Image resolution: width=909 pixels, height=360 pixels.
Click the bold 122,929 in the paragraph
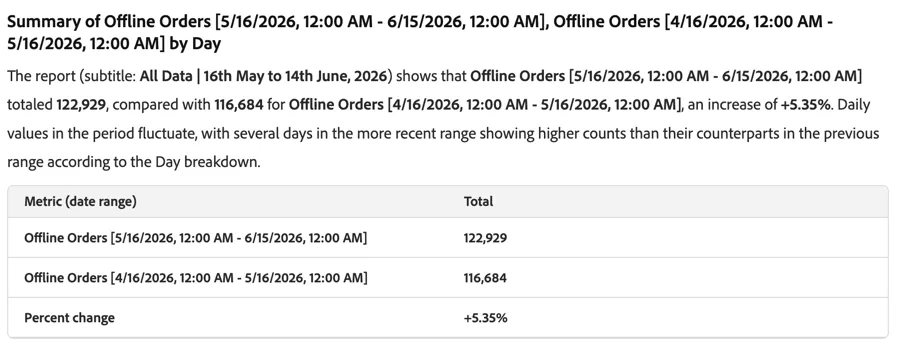[x=81, y=105]
